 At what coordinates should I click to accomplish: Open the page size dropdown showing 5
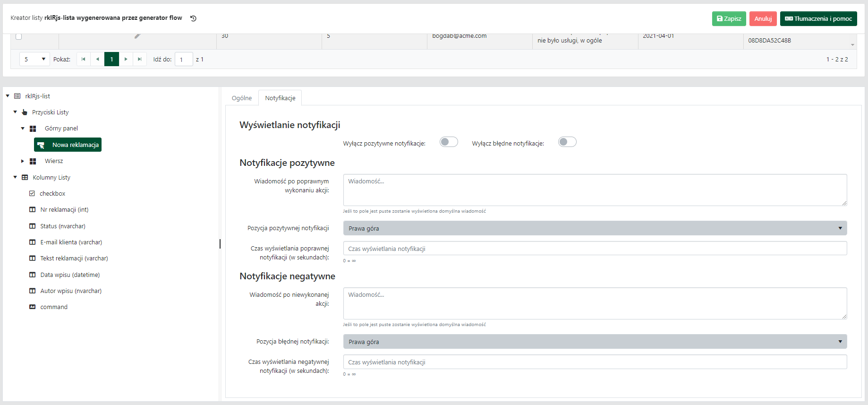click(34, 59)
